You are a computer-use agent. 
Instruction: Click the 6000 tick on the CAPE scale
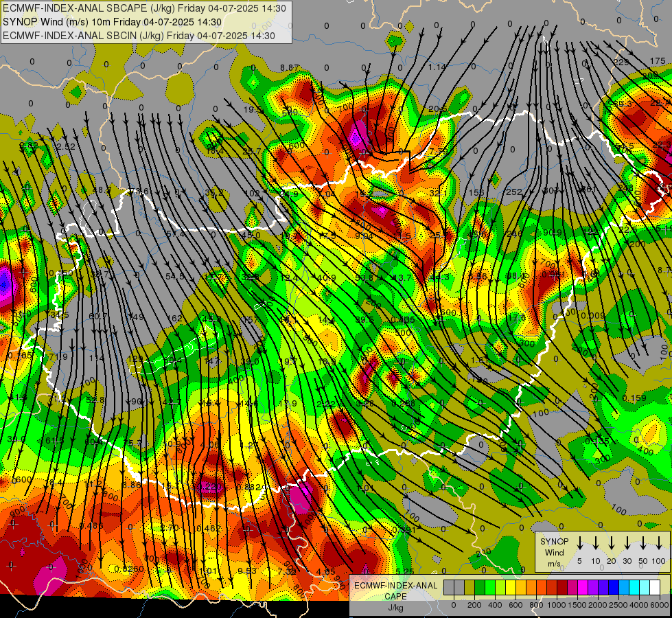click(x=660, y=605)
